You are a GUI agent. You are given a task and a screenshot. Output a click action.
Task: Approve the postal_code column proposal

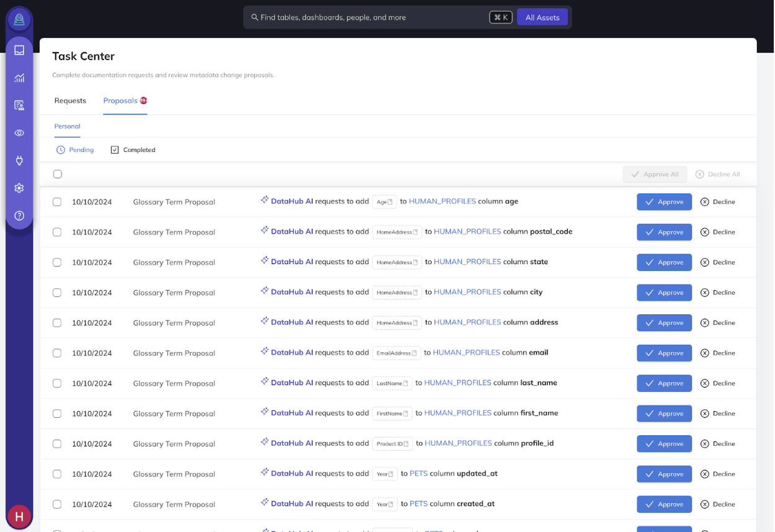[663, 233]
